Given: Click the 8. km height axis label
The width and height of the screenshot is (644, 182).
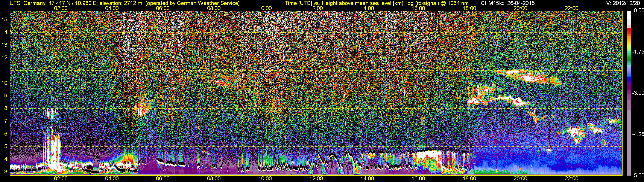Looking at the screenshot, I should point(6,109).
